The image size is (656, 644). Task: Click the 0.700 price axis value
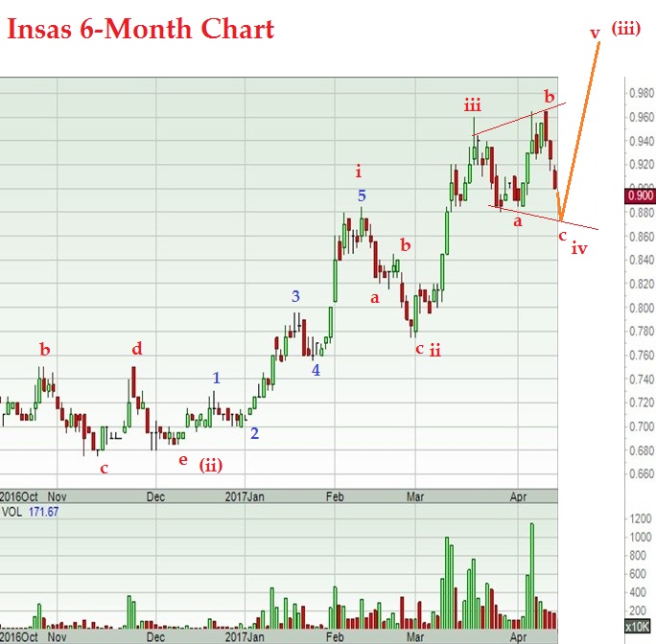click(642, 427)
